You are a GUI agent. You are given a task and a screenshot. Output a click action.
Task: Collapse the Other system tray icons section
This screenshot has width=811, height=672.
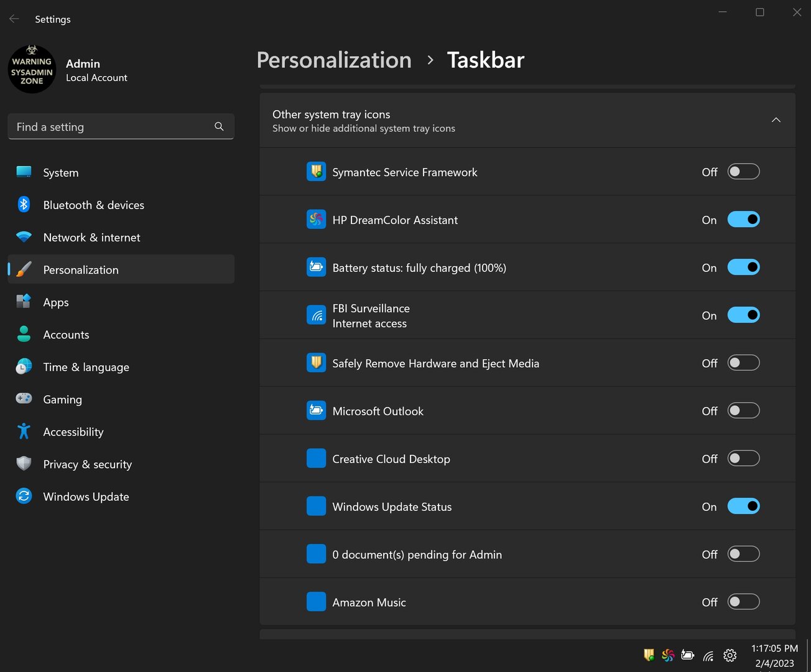click(x=776, y=120)
